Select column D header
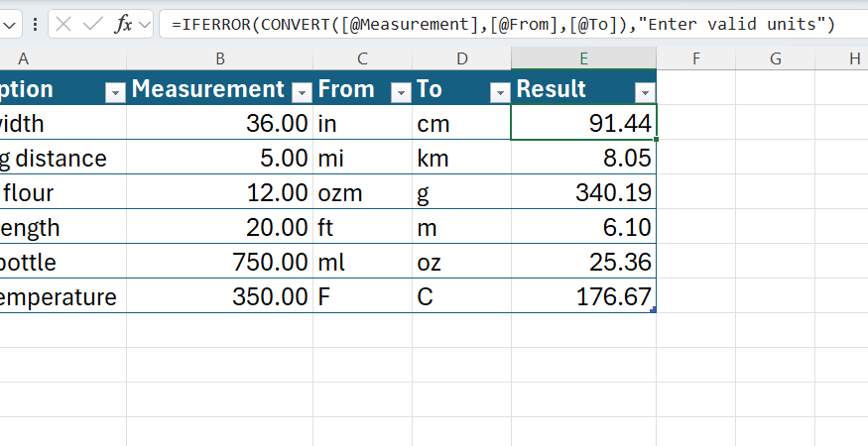 point(461,58)
